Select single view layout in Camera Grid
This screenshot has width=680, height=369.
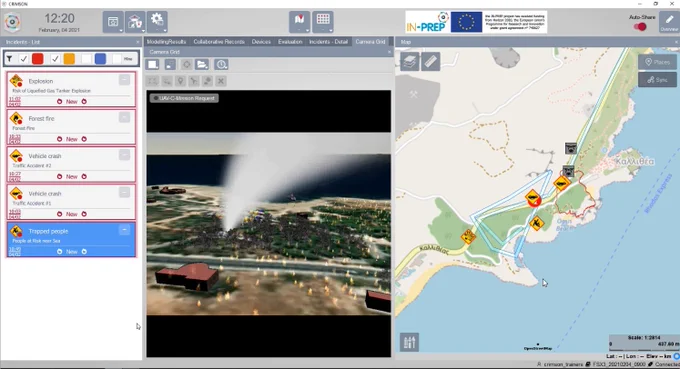click(x=153, y=65)
